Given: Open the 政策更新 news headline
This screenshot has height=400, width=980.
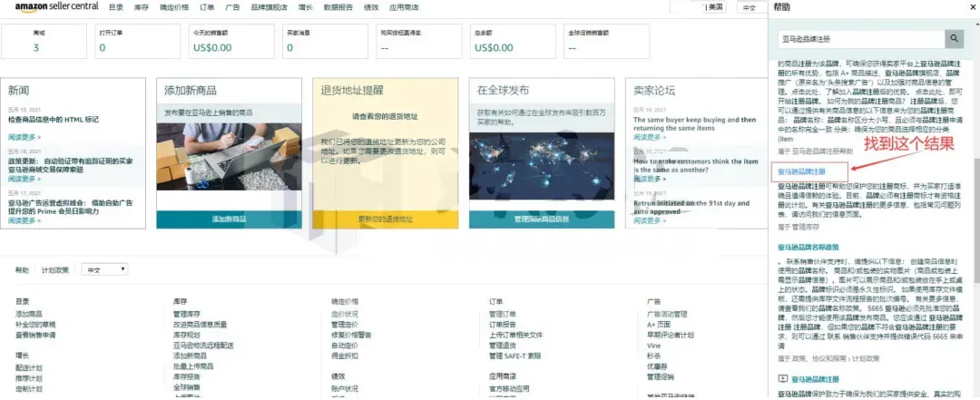Looking at the screenshot, I should coord(71,165).
